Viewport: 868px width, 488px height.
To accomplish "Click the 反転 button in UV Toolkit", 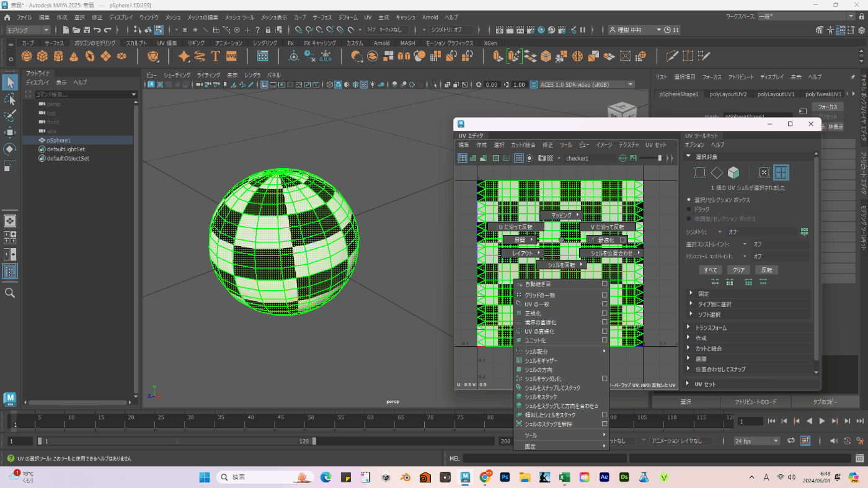I will pyautogui.click(x=767, y=270).
